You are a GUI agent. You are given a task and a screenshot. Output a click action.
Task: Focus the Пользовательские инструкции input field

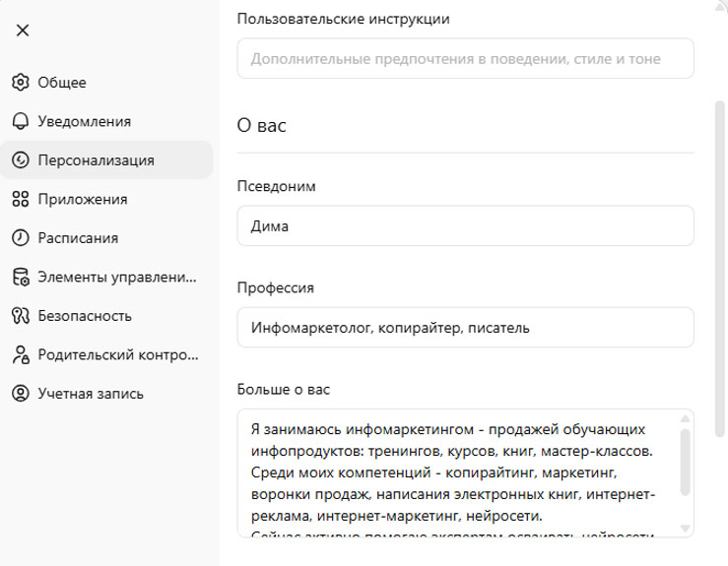(x=465, y=59)
